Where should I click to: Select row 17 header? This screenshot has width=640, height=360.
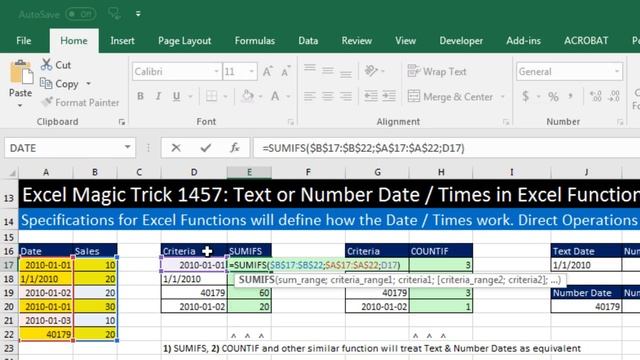[x=9, y=265]
